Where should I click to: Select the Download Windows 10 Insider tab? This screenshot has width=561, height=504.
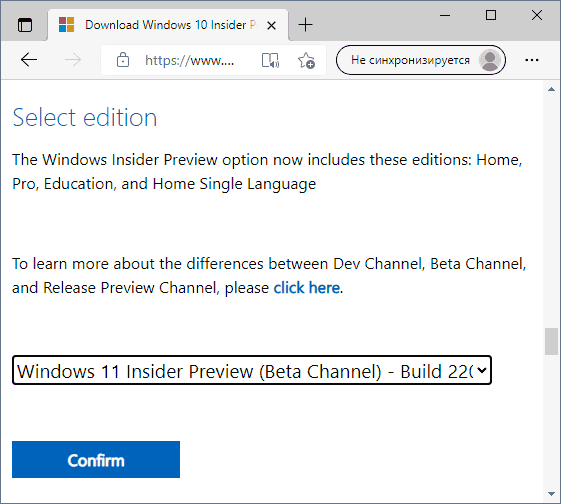[x=168, y=25]
